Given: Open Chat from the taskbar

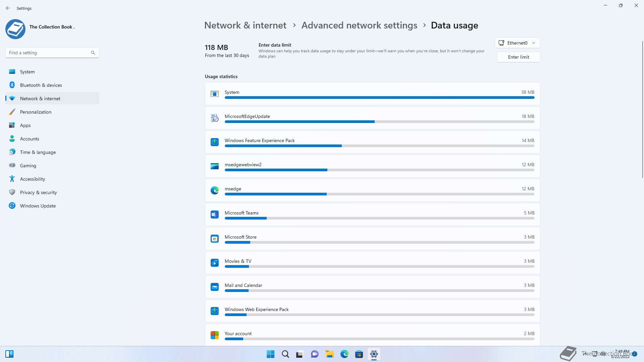Looking at the screenshot, I should [315, 354].
